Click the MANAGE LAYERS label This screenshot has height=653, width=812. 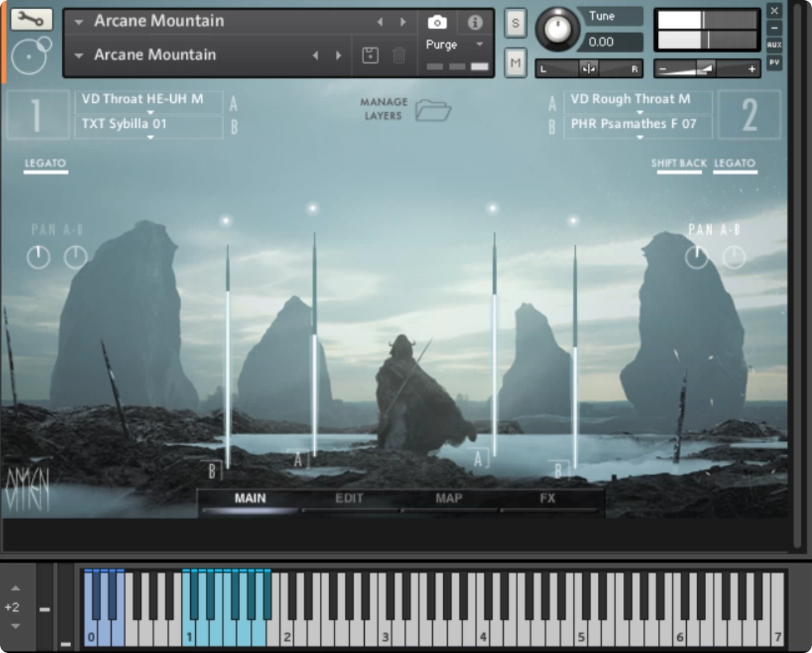(x=384, y=109)
